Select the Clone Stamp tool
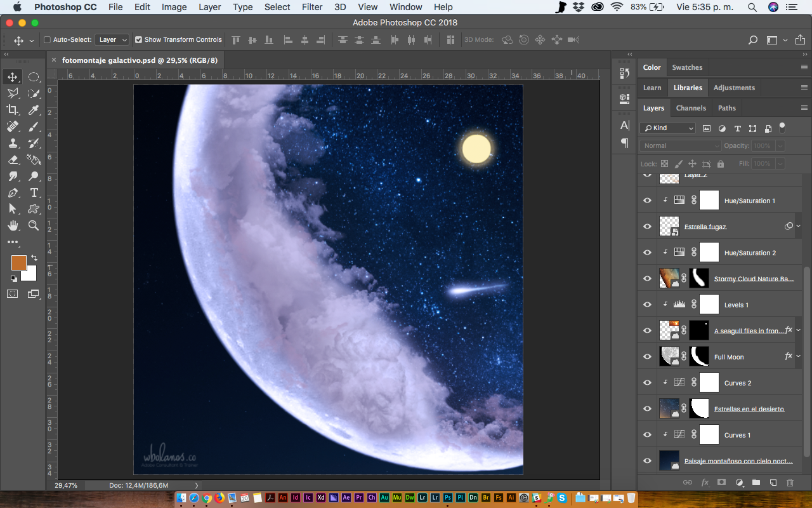The height and width of the screenshot is (508, 812). pyautogui.click(x=13, y=143)
